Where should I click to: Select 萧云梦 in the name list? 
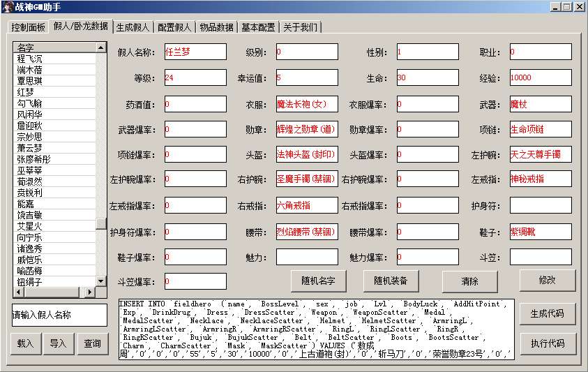[54, 148]
